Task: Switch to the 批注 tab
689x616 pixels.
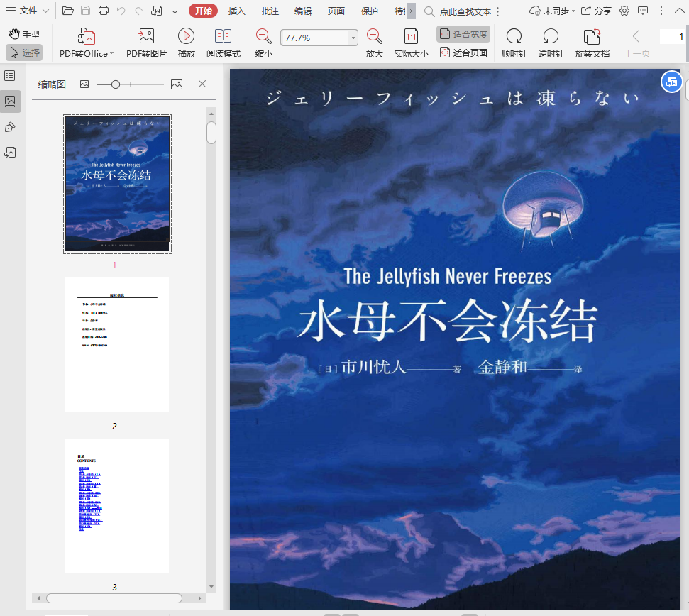Action: (270, 11)
